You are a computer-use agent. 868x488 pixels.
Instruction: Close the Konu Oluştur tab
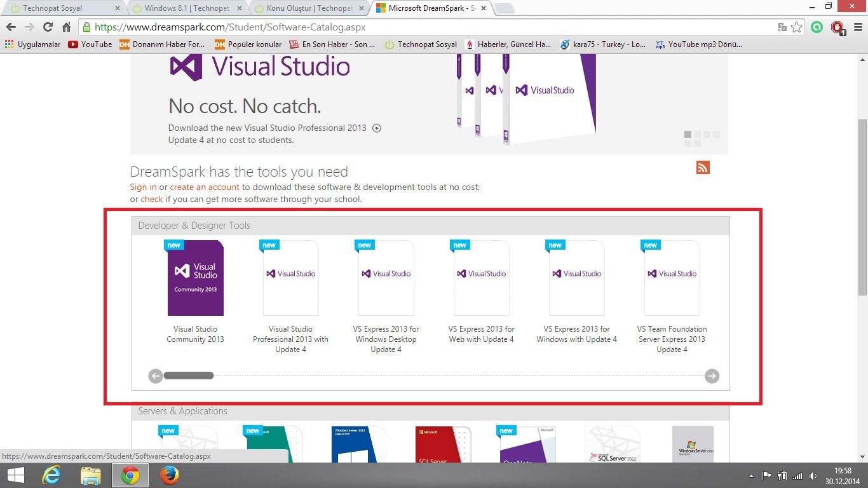click(x=361, y=8)
